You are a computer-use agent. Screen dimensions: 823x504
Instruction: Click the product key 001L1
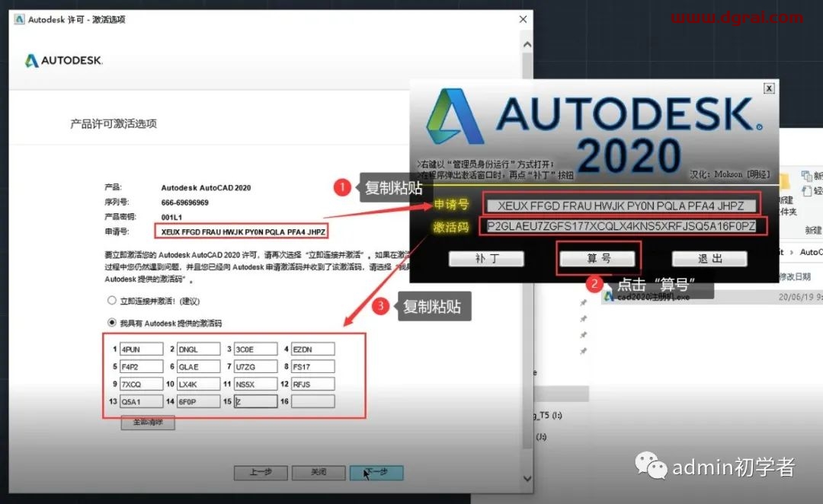pos(171,217)
